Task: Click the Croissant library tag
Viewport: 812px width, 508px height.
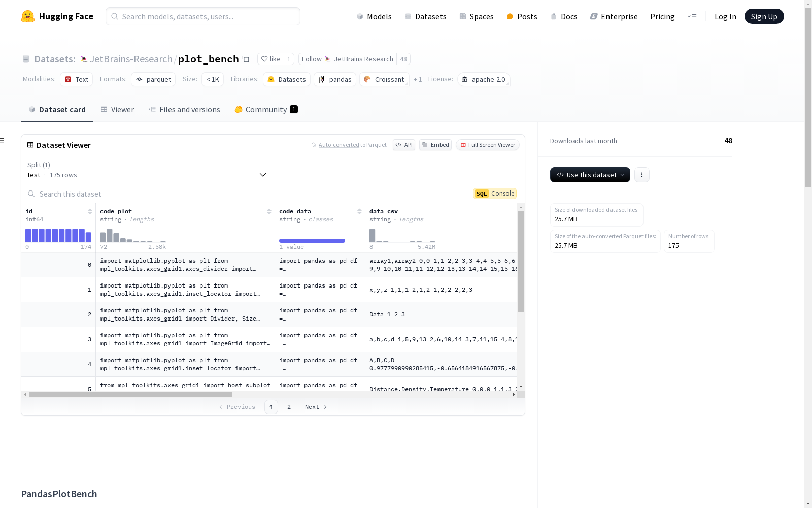Action: click(384, 79)
